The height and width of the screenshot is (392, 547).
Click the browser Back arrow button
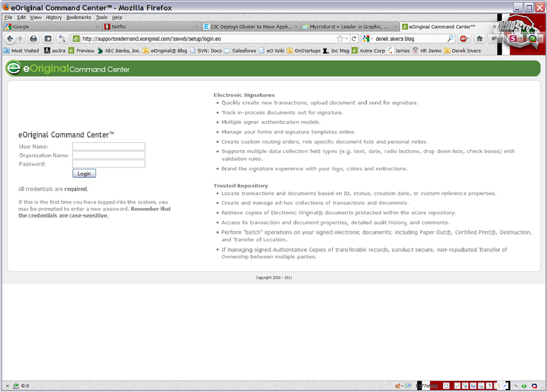pyautogui.click(x=10, y=38)
